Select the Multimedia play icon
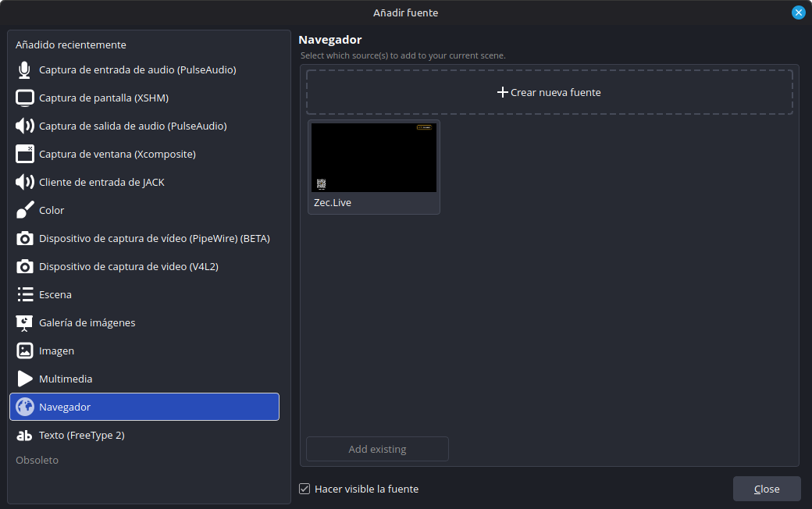This screenshot has height=509, width=812. point(25,379)
